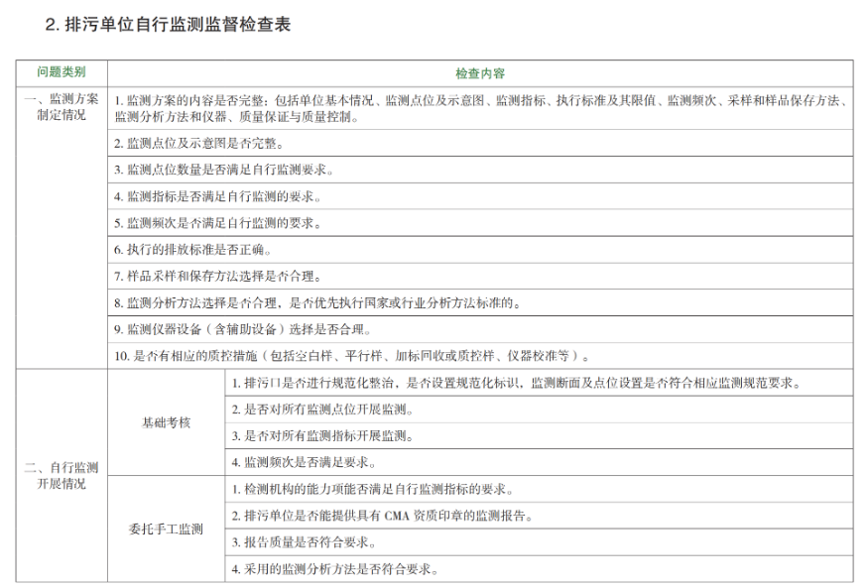Image resolution: width=868 pixels, height=588 pixels.
Task: Click row '5. 监测频次是否满足自行监测的要求'
Action: (x=480, y=223)
